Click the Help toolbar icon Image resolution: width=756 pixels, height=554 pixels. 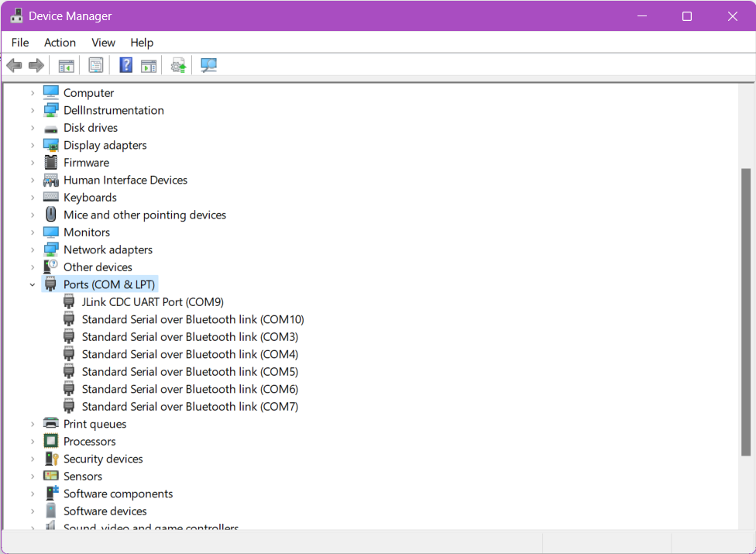pyautogui.click(x=125, y=64)
